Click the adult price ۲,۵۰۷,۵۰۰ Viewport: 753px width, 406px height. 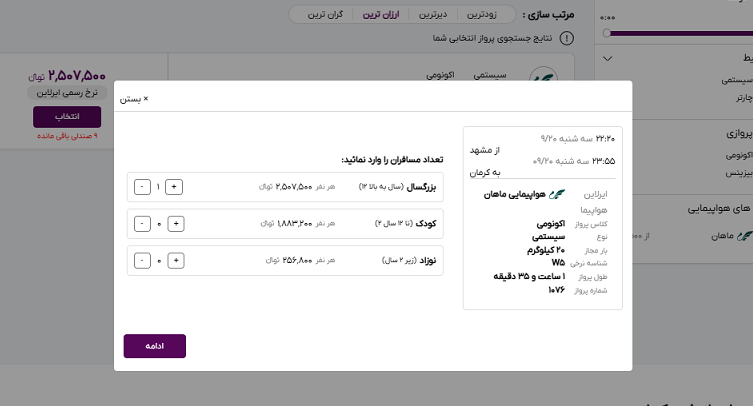294,186
